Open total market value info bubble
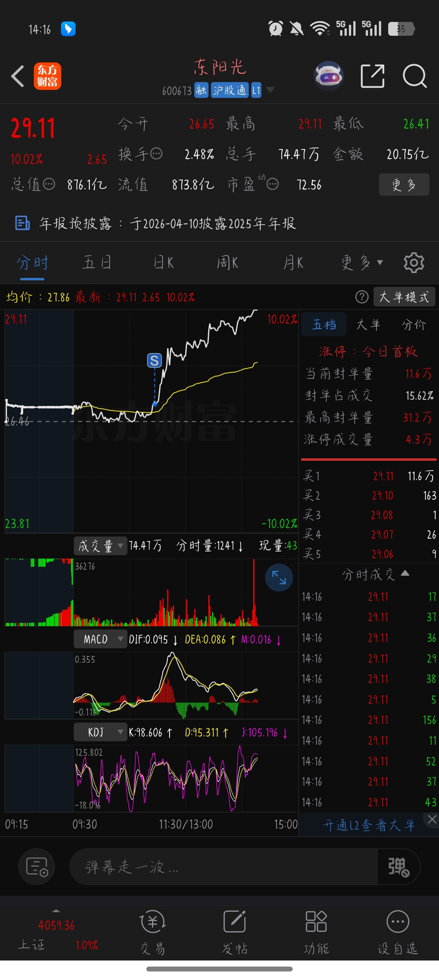Screen dimensions: 439x980 pyautogui.click(x=49, y=184)
